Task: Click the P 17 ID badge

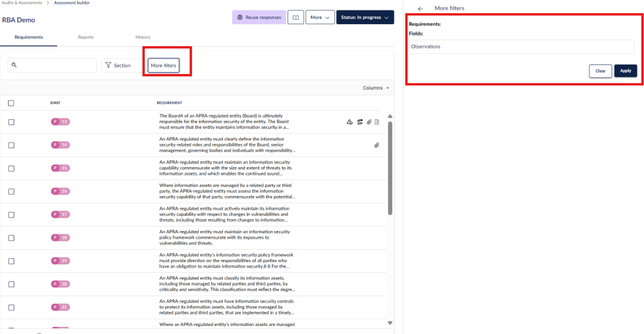Action: 61,215
